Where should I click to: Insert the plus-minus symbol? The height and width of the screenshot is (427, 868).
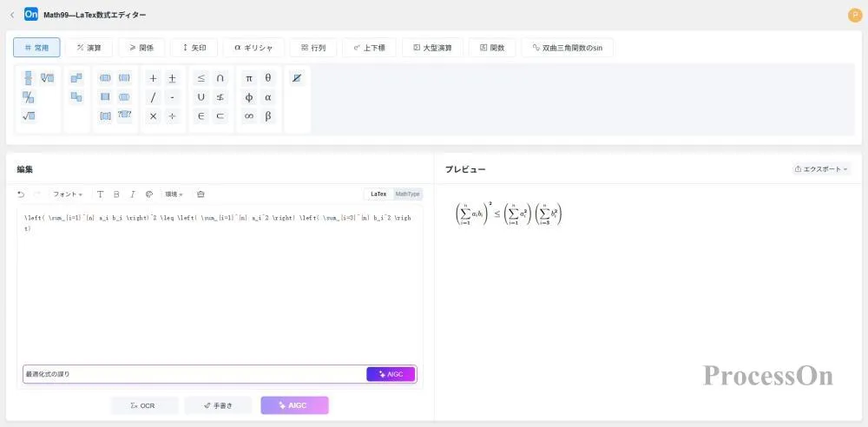(172, 79)
